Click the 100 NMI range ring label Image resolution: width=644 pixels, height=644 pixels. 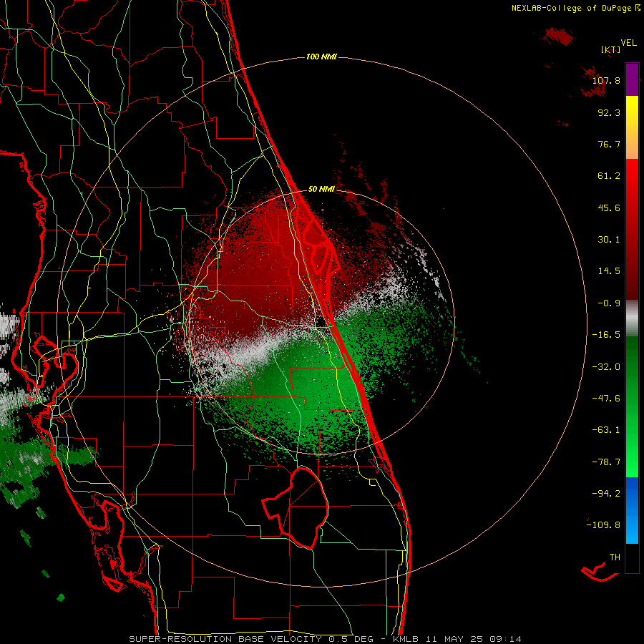click(321, 57)
